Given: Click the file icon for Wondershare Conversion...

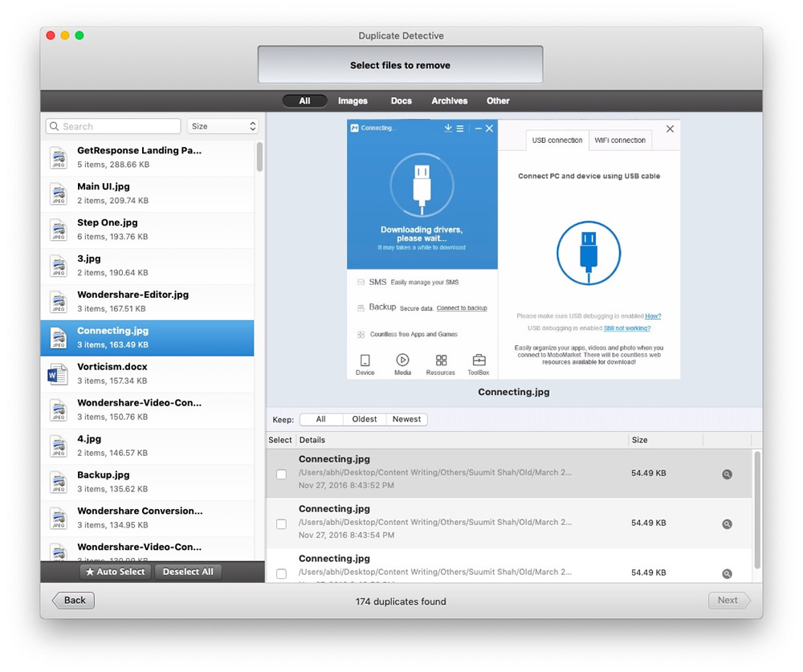Looking at the screenshot, I should coord(59,519).
